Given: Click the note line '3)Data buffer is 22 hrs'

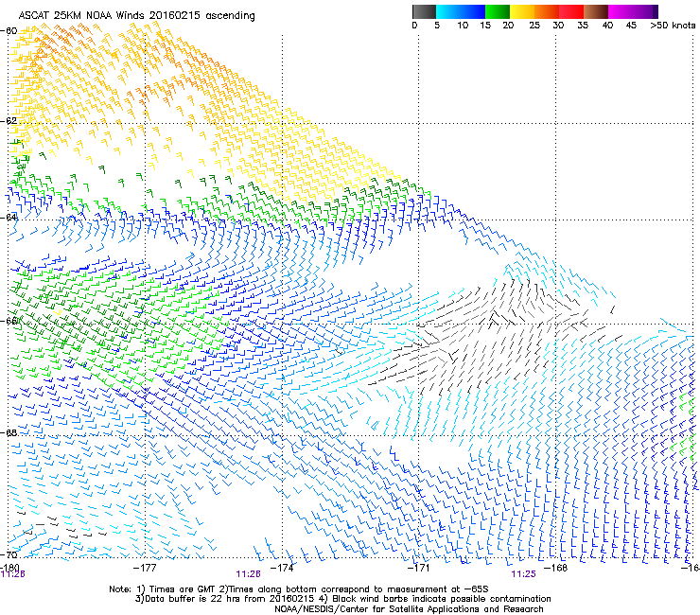Looking at the screenshot, I should click(x=342, y=599).
